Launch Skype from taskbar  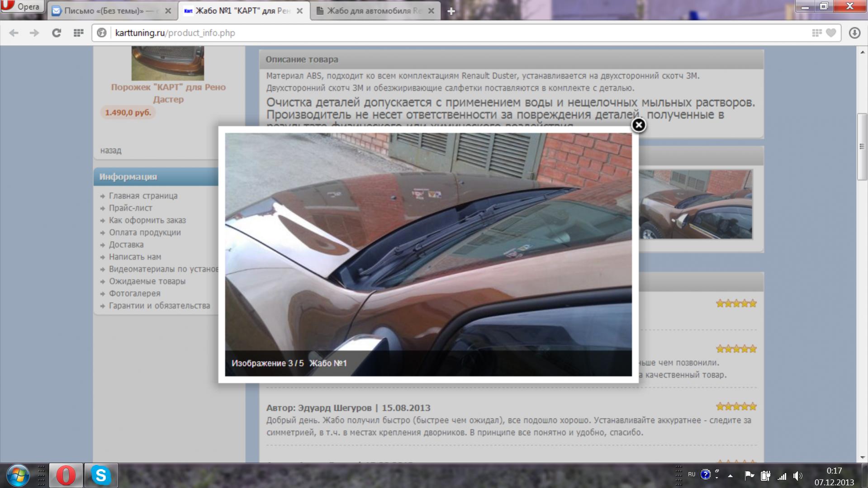(101, 475)
